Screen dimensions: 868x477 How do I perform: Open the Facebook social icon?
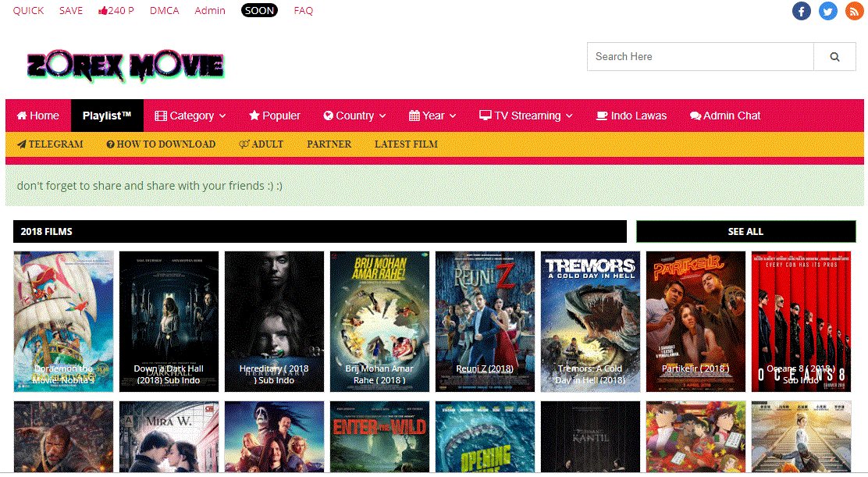coord(801,10)
